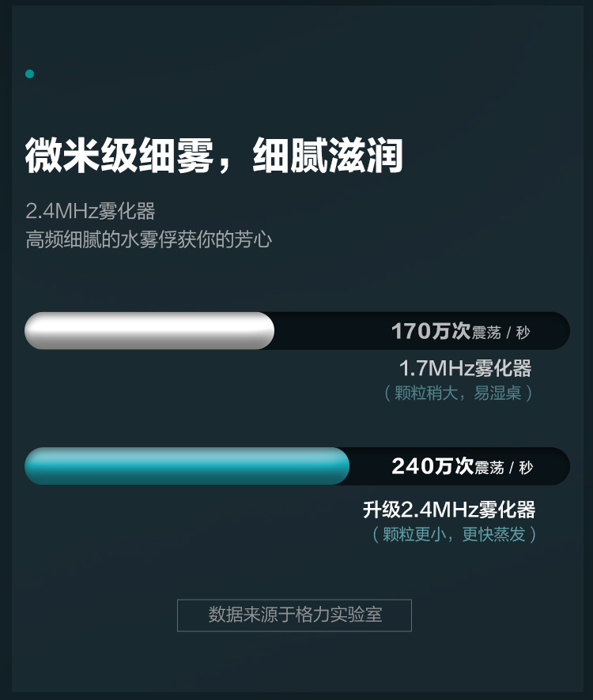Click the teal dot bullet icon
This screenshot has width=593, height=700.
(x=29, y=74)
